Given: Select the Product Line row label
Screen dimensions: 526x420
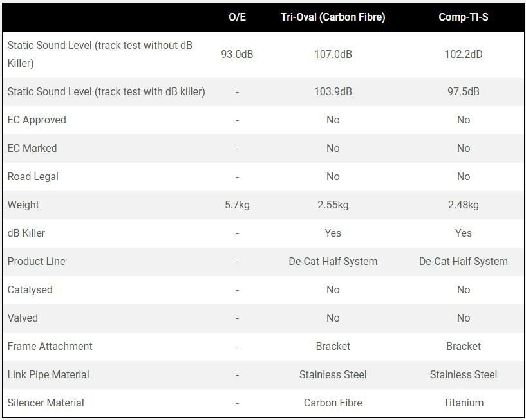Looking at the screenshot, I should (36, 261).
